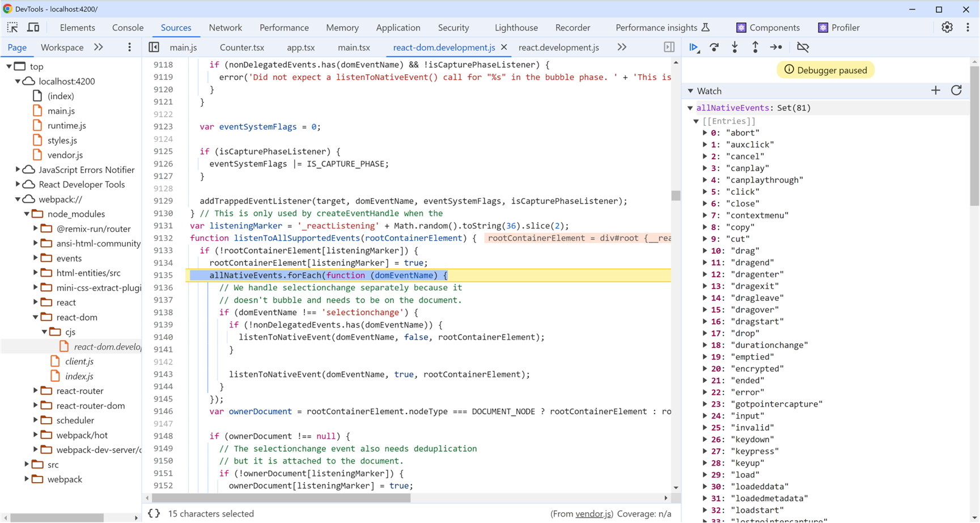Switch to the Network panel

[x=225, y=27]
